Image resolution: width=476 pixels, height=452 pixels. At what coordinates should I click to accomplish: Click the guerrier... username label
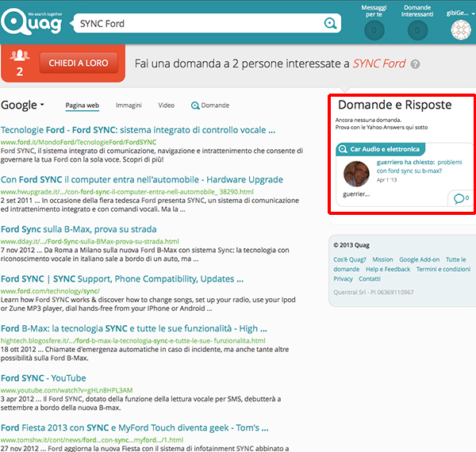356,194
